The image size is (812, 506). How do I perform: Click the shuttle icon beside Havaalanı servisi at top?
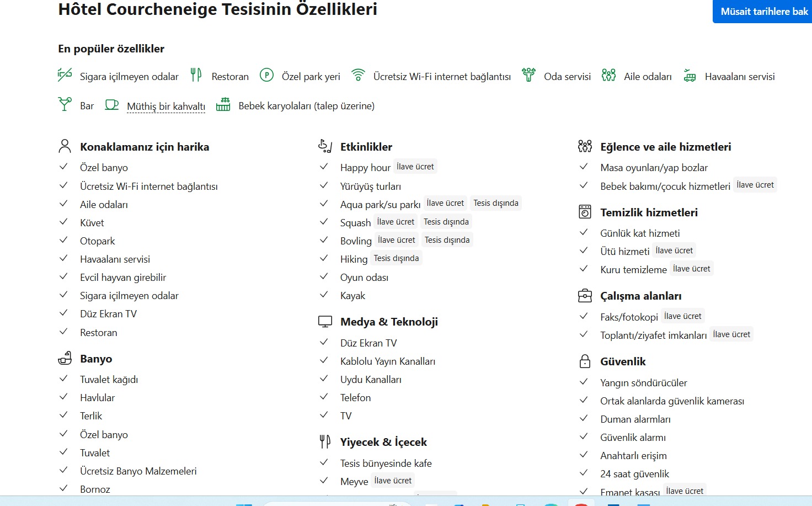click(690, 75)
